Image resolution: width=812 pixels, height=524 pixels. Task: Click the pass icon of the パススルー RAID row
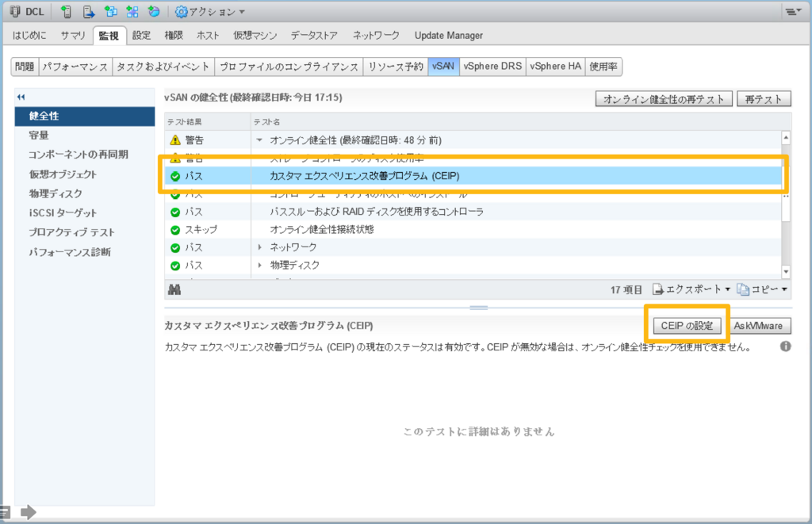click(175, 212)
